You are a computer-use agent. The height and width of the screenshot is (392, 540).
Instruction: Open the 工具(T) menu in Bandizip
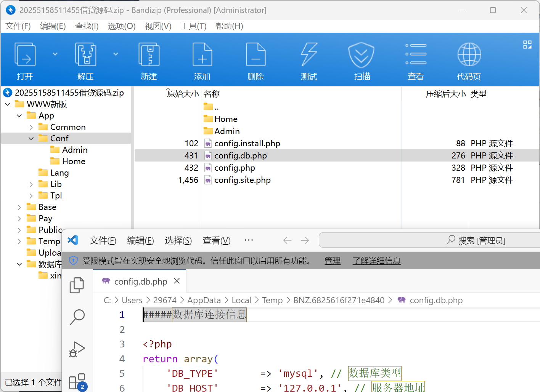(x=194, y=26)
